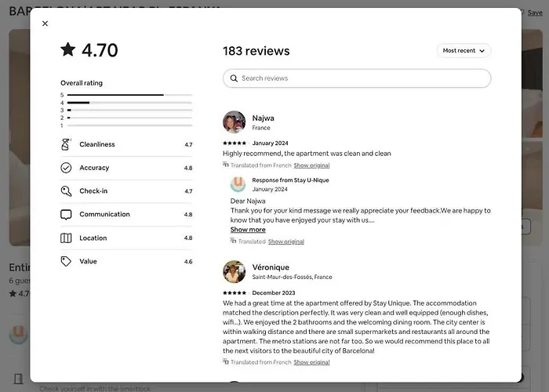Screen dimensions: 549x392
Task: Click the big star beside 4.70
Action: click(68, 49)
